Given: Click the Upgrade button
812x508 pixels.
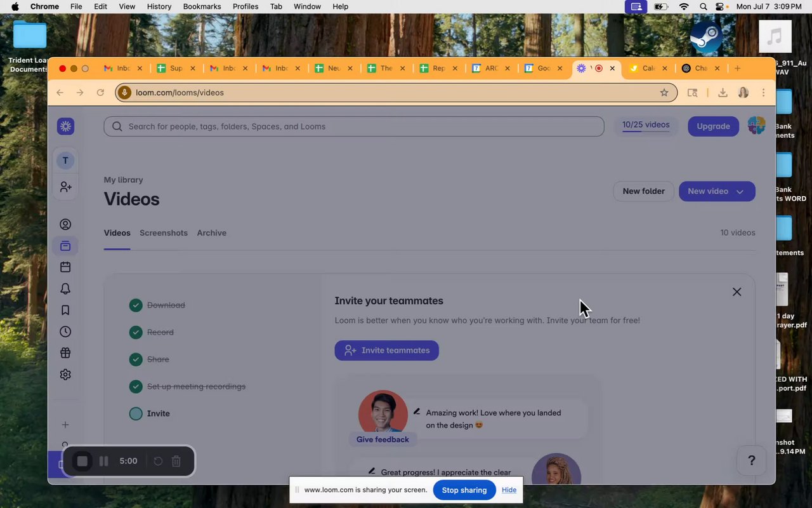Looking at the screenshot, I should [714, 126].
